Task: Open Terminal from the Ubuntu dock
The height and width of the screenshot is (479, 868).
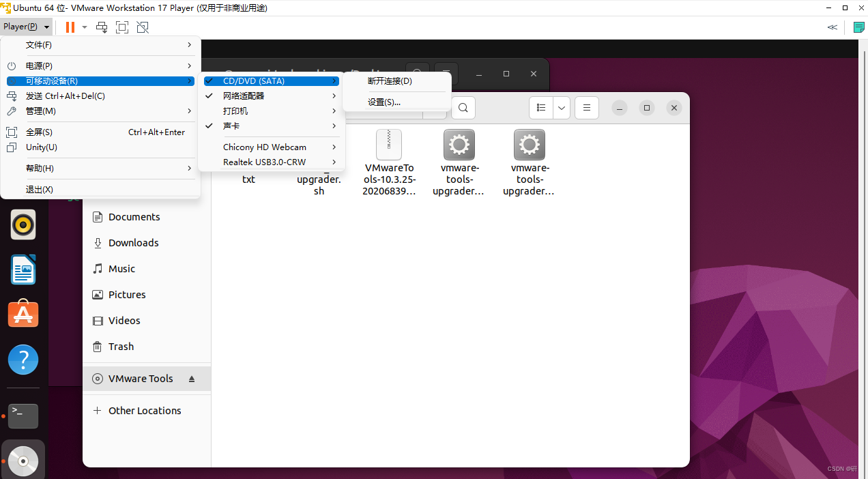Action: 23,416
